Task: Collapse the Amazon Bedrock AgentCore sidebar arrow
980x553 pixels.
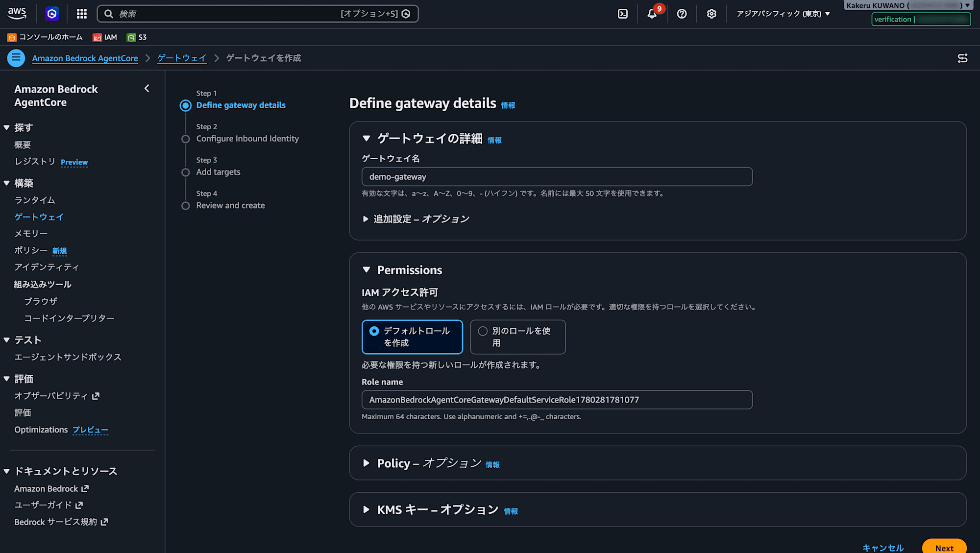Action: click(x=147, y=89)
